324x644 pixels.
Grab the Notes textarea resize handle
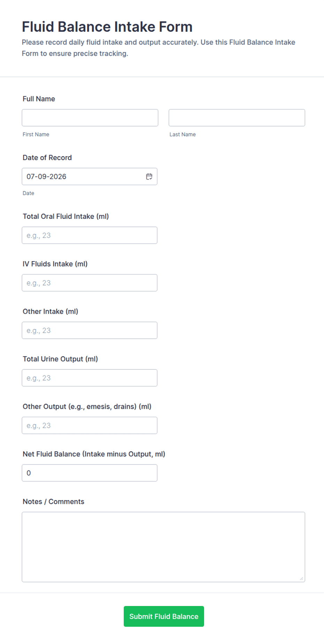click(x=301, y=578)
